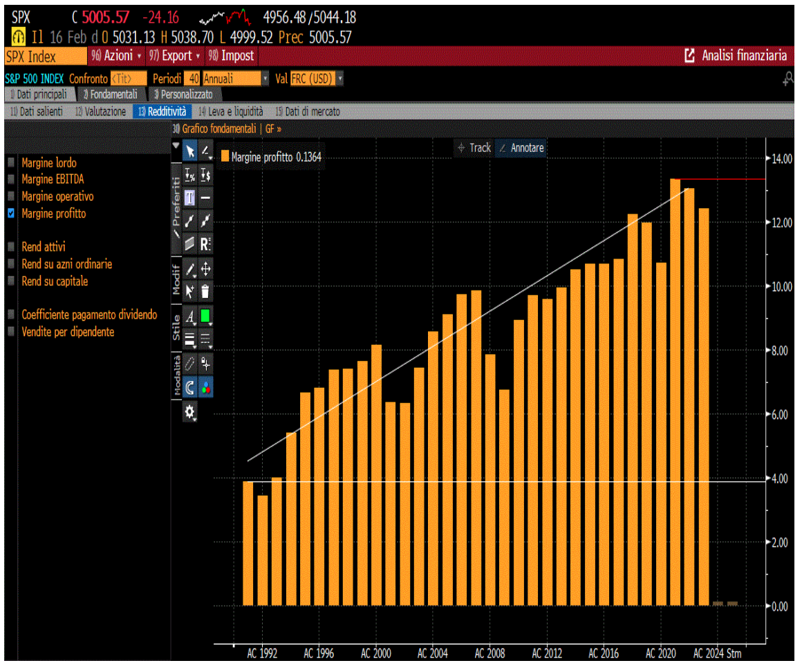Activate the magnet snap mode icon
The width and height of the screenshot is (802, 672).
pyautogui.click(x=189, y=388)
